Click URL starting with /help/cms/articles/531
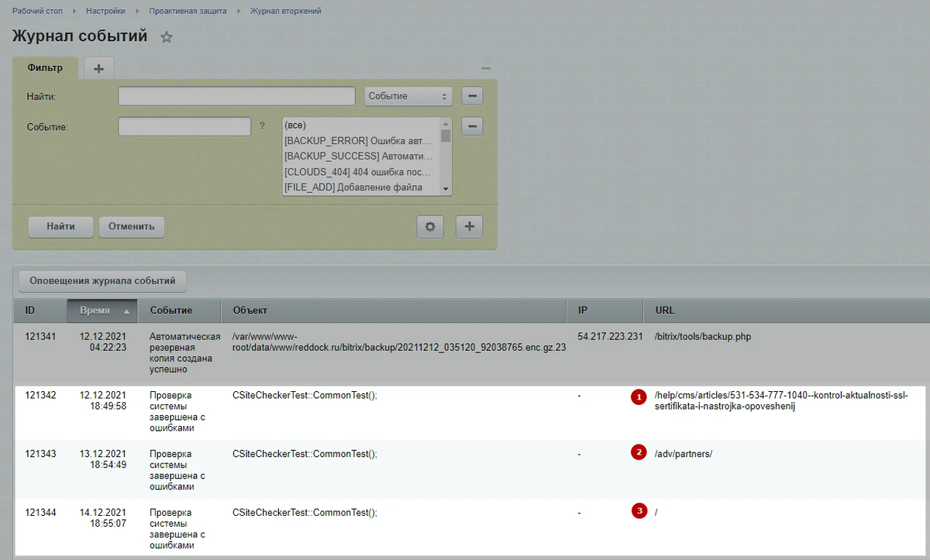 click(x=781, y=400)
